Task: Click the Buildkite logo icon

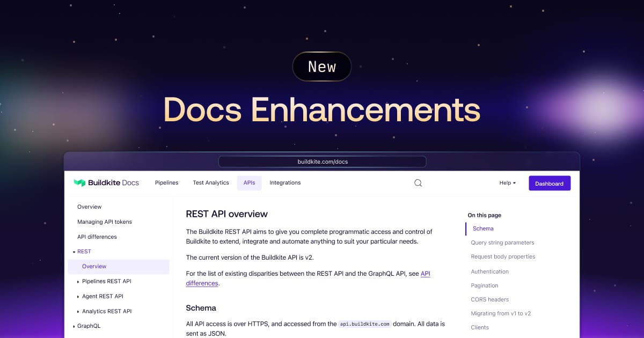Action: tap(80, 182)
